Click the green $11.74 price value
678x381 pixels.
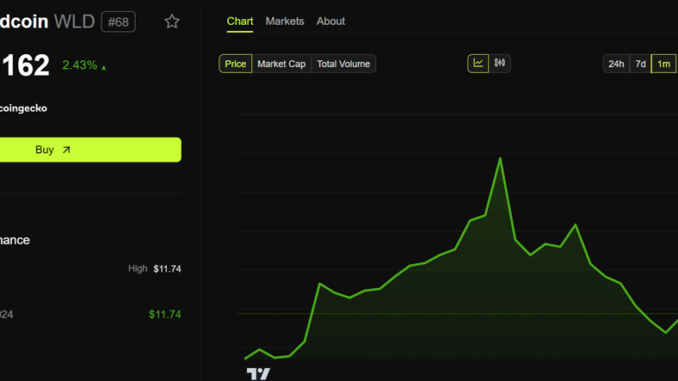click(x=165, y=314)
